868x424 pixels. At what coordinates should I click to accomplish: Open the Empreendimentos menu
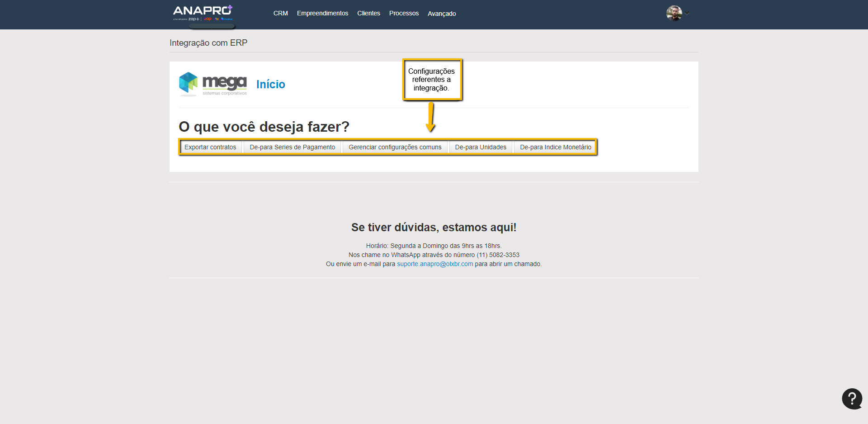pyautogui.click(x=322, y=14)
